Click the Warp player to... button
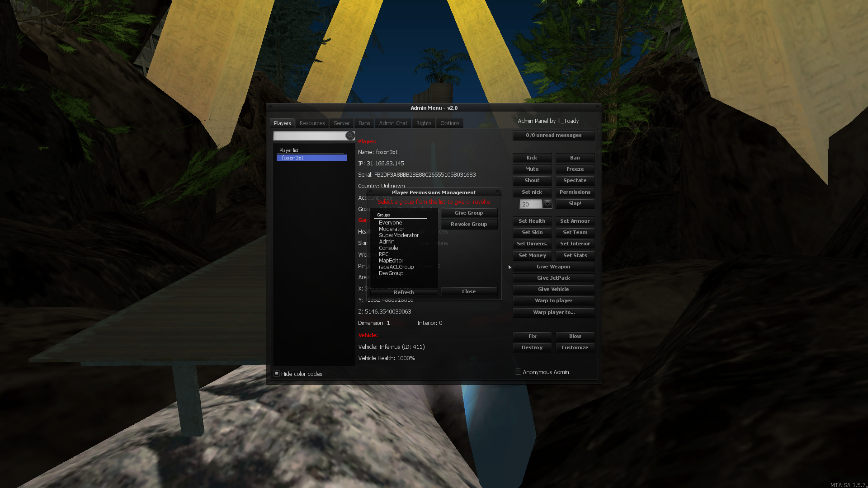The height and width of the screenshot is (488, 868). [553, 312]
